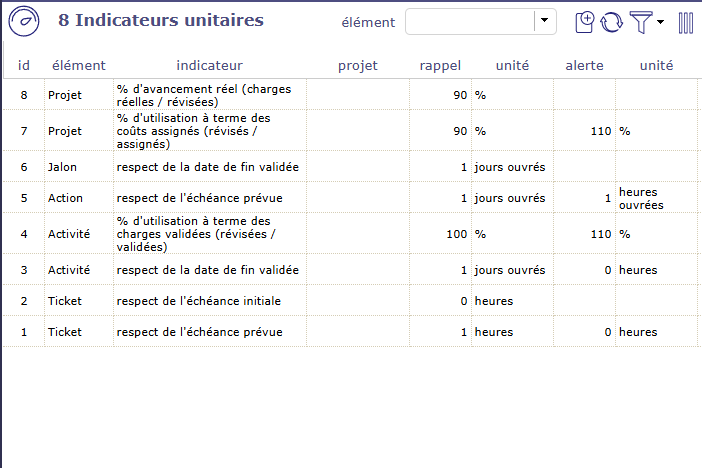Sort by the id column header
The width and height of the screenshot is (702, 468).
(x=24, y=66)
